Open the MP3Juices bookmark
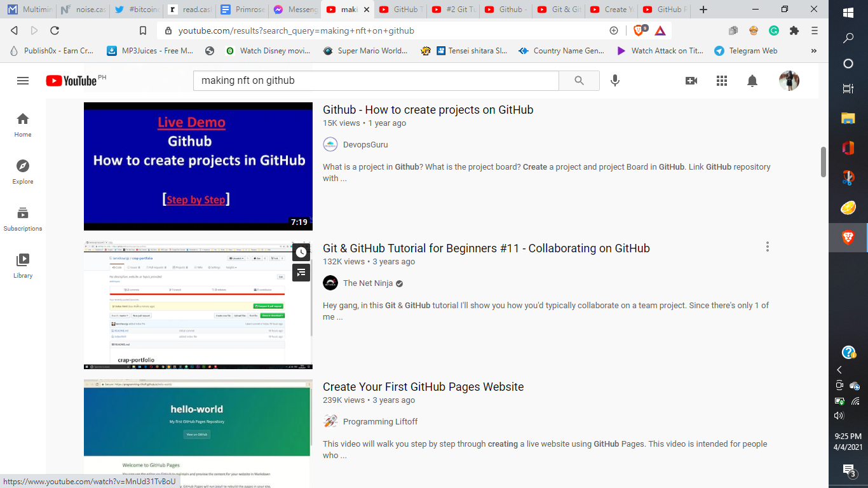 (x=150, y=51)
